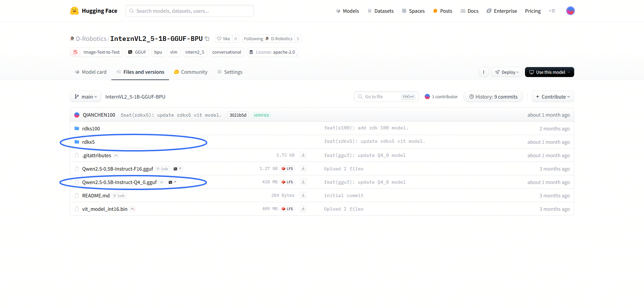
Task: Click the GGUF tag
Action: [137, 52]
